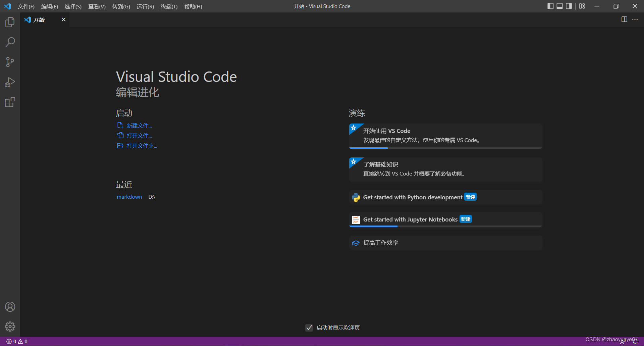Open Get started with Jupyter Notebooks
The width and height of the screenshot is (644, 346).
tap(445, 219)
